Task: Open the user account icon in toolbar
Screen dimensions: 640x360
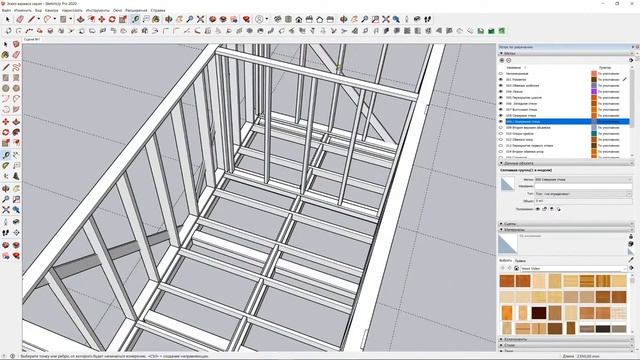Action: pyautogui.click(x=259, y=19)
